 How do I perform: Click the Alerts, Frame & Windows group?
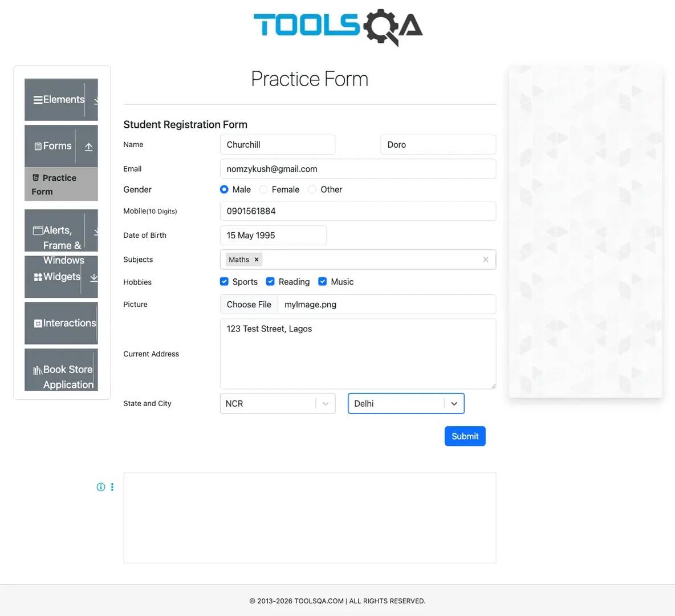(x=61, y=230)
